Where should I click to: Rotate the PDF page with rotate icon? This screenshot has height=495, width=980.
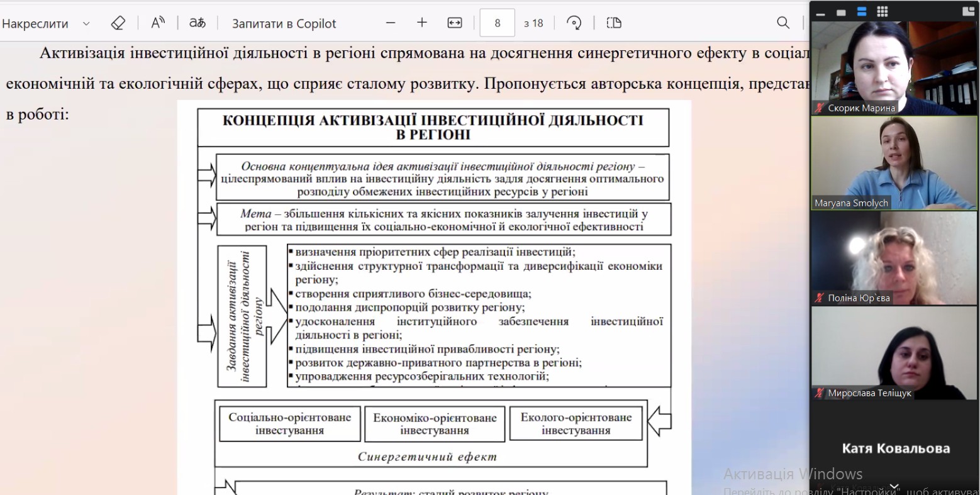point(574,23)
